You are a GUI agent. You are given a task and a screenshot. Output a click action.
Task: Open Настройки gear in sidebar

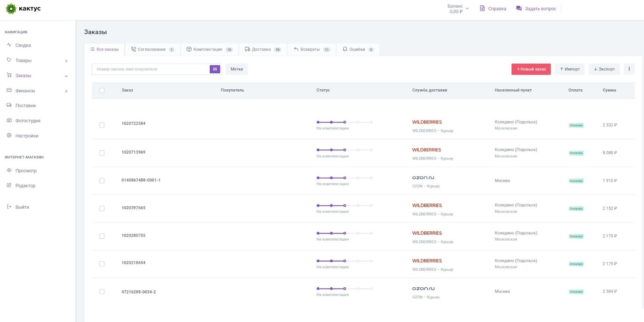coord(9,135)
